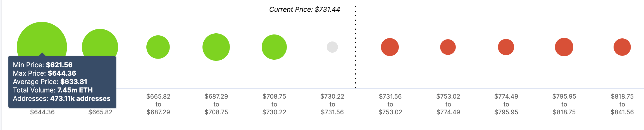Click the $818.75 to $841.56 axis label

pyautogui.click(x=622, y=104)
